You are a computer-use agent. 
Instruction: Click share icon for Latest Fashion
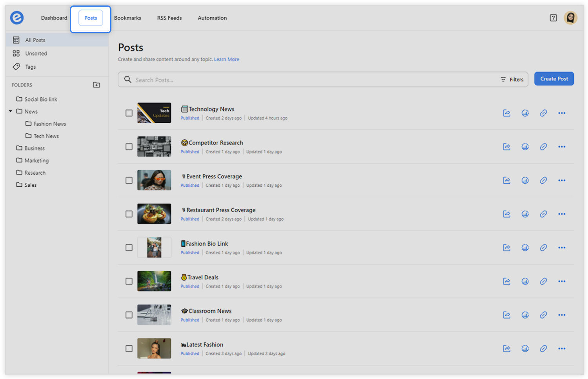pos(507,349)
